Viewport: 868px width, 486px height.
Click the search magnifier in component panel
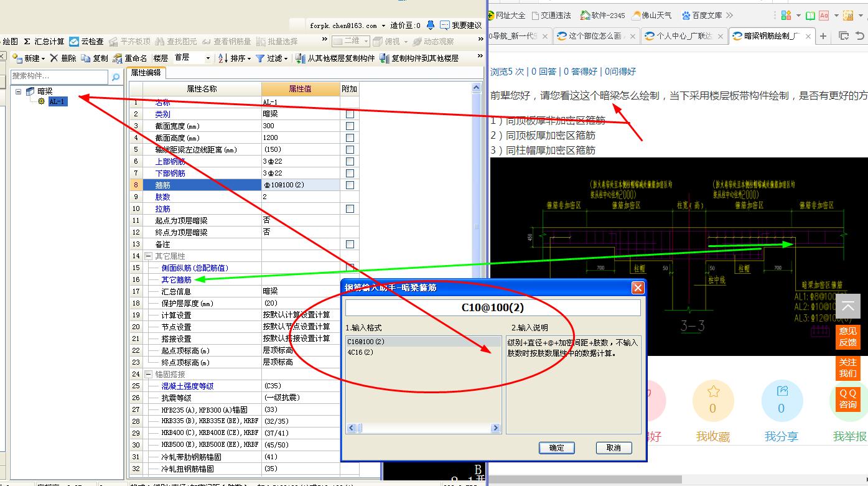[x=115, y=77]
